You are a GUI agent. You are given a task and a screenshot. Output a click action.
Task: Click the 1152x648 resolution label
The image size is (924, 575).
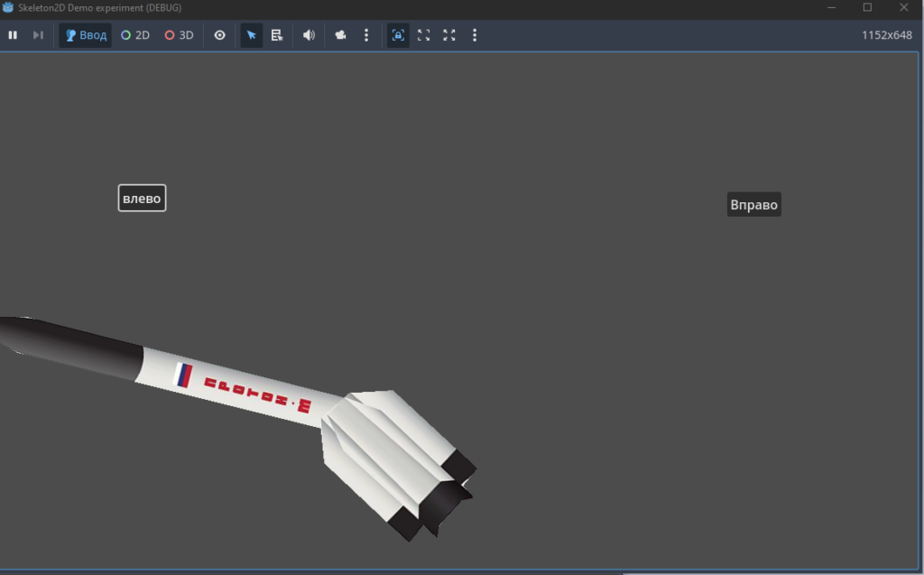point(887,35)
